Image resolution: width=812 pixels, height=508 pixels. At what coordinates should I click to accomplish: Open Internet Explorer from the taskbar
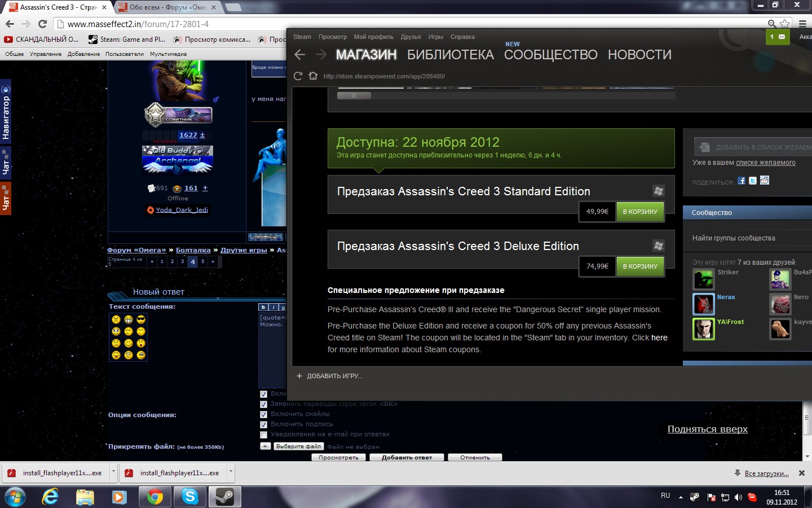[x=50, y=497]
